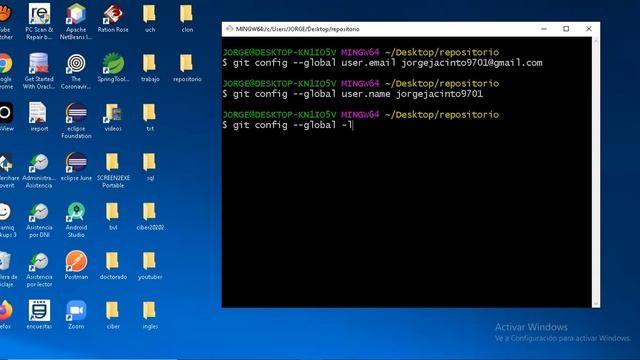
Task: Open the videos folder shortcut
Action: click(113, 117)
